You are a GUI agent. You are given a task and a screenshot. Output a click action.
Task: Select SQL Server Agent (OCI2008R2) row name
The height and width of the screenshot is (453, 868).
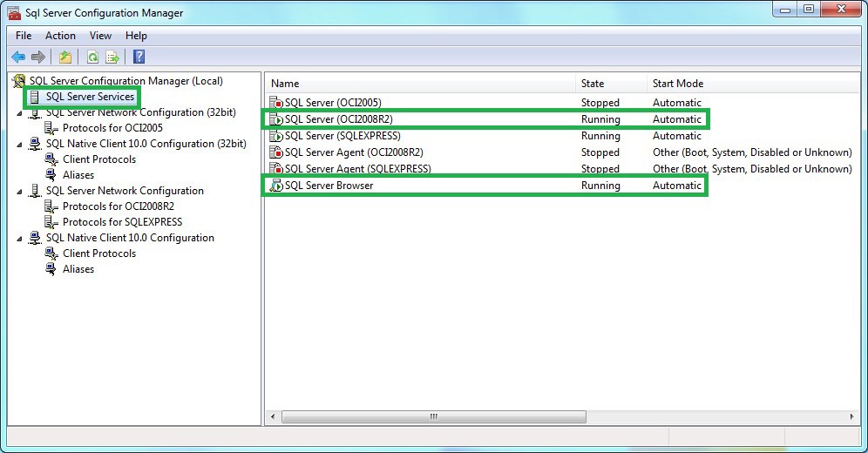click(354, 152)
